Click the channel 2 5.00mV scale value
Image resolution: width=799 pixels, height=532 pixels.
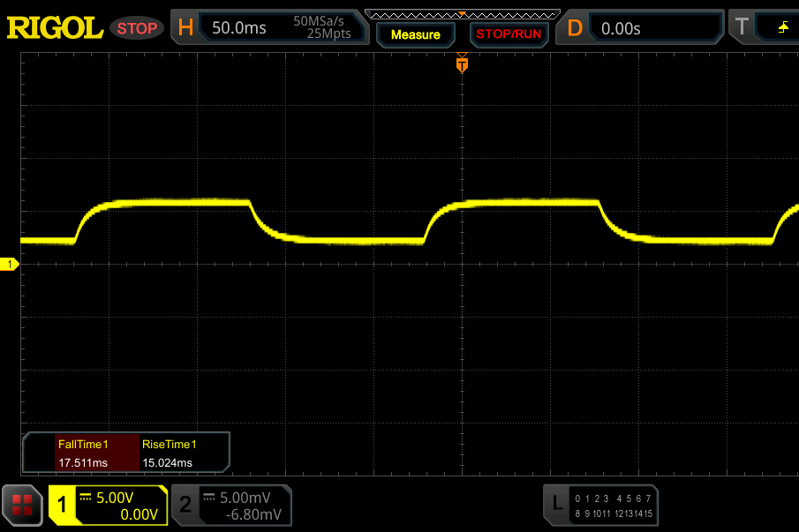245,498
